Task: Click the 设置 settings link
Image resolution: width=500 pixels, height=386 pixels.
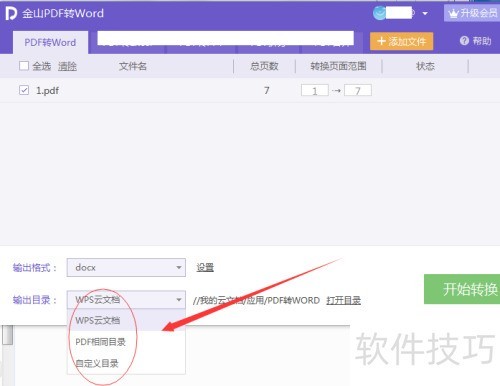Action: 205,267
